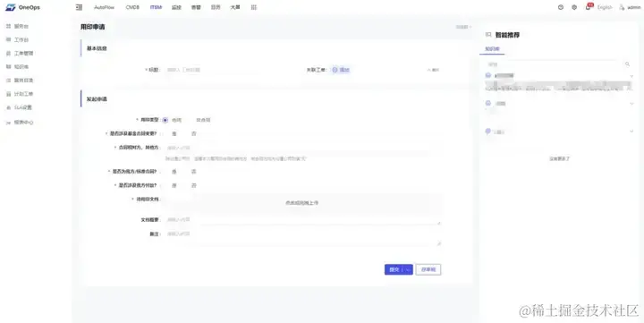Click the clock icon in the top bar
Screen dimensions: 644x323
(561, 7)
